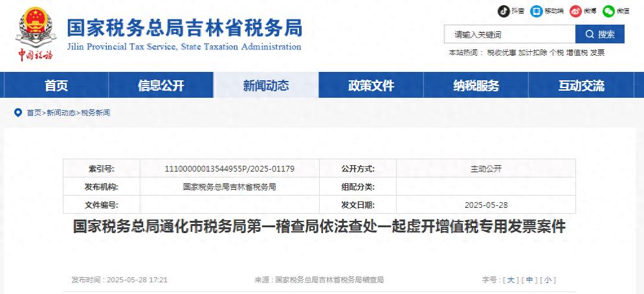Click the 税收优惠 hot search term
This screenshot has height=294, width=644.
501,52
